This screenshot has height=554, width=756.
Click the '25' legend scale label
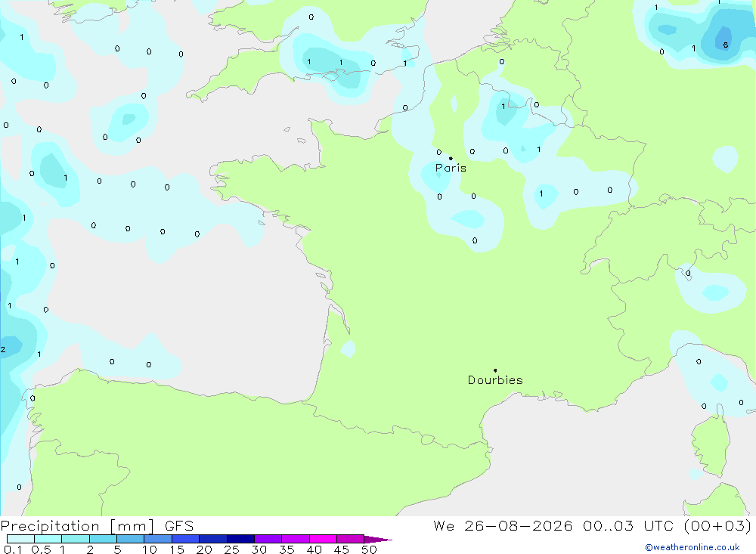click(x=231, y=549)
